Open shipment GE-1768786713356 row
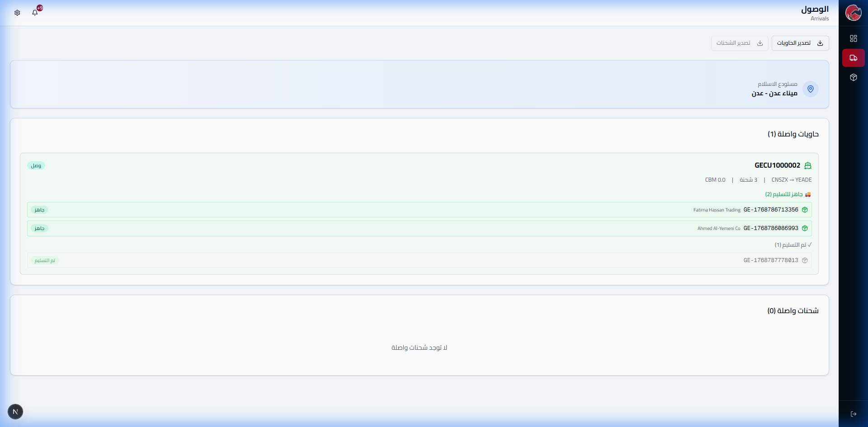 (770, 210)
